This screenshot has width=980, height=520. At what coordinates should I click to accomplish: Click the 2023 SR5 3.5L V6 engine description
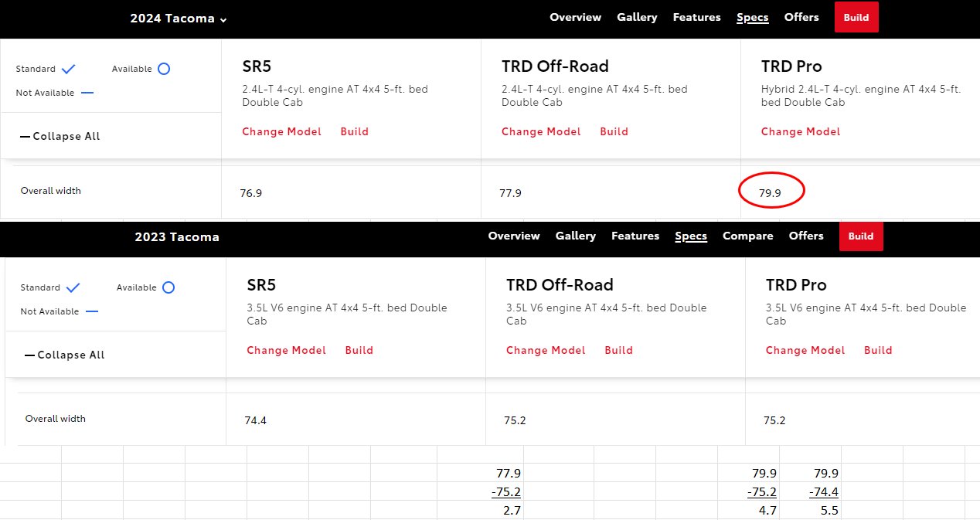pos(347,314)
